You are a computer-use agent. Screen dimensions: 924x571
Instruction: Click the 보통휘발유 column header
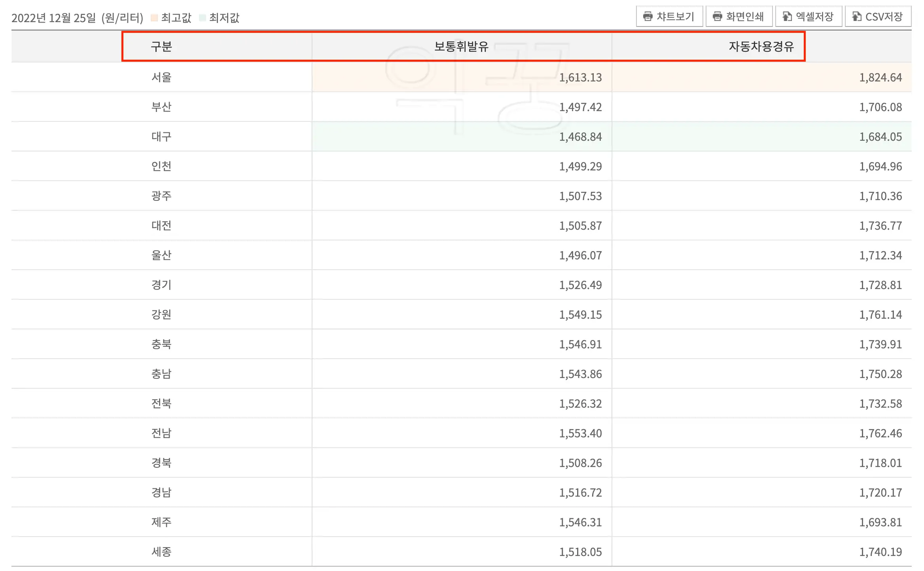pyautogui.click(x=461, y=47)
